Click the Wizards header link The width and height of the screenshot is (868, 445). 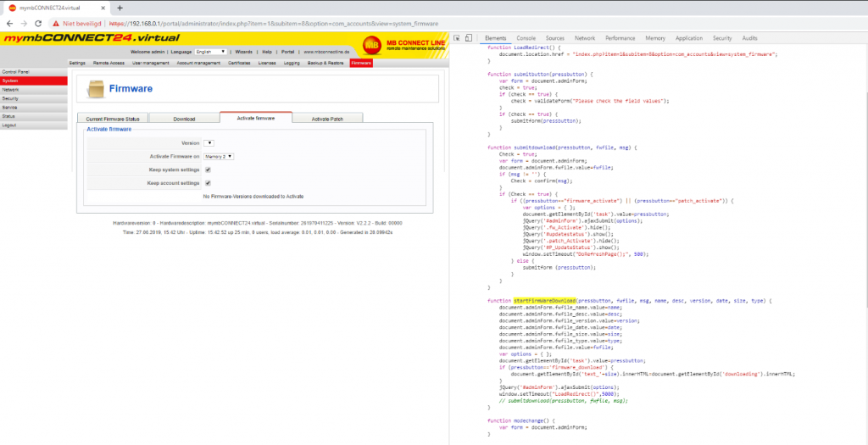coord(243,52)
